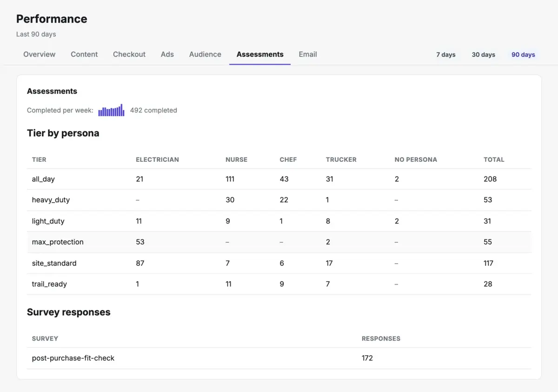Click the RESPONSES column header
The image size is (558, 392).
pos(381,339)
